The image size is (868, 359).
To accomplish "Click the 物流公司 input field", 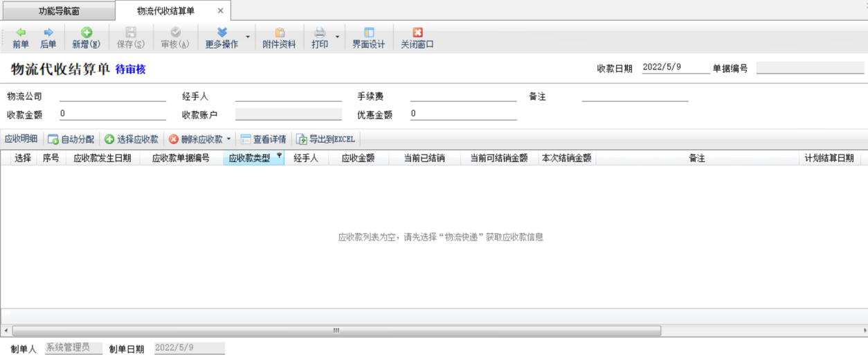I will (x=113, y=96).
